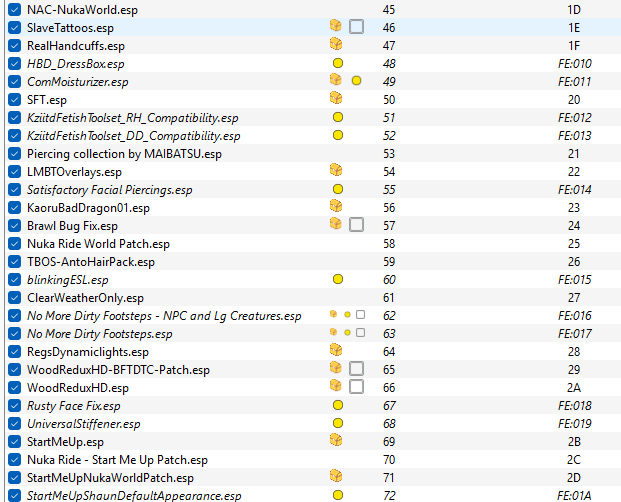
Task: Select the blinkingESL.esp plugin name
Action: pos(68,280)
